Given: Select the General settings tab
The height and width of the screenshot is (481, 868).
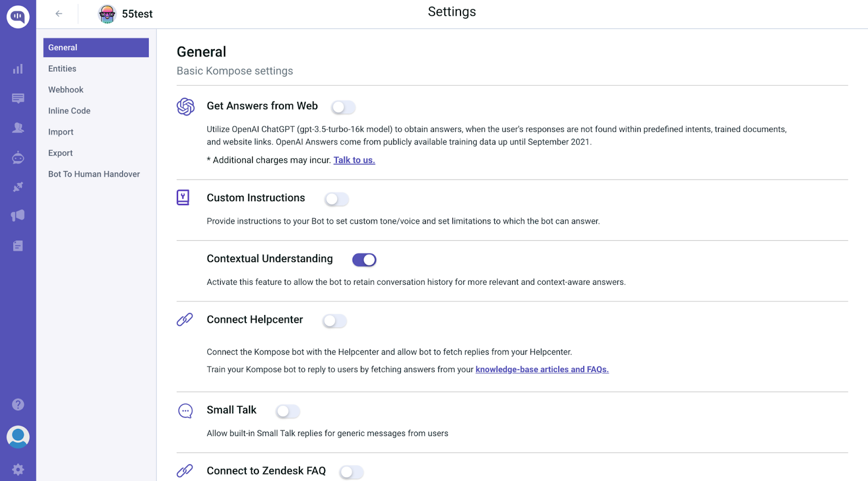Looking at the screenshot, I should tap(96, 48).
